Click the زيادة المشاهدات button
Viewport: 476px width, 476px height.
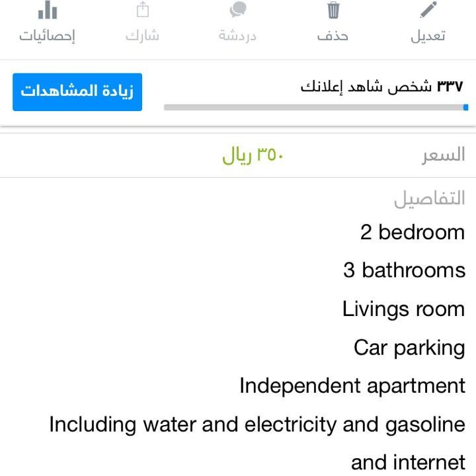(77, 92)
